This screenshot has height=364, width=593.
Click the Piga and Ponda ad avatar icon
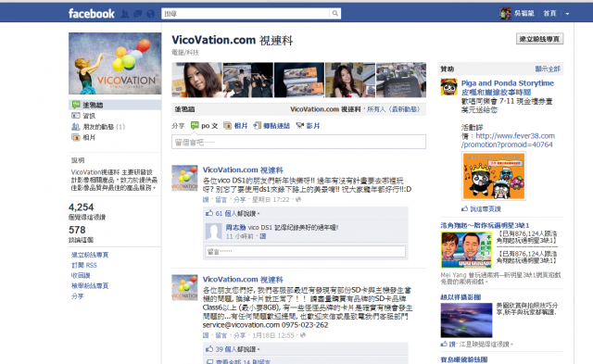point(448,87)
